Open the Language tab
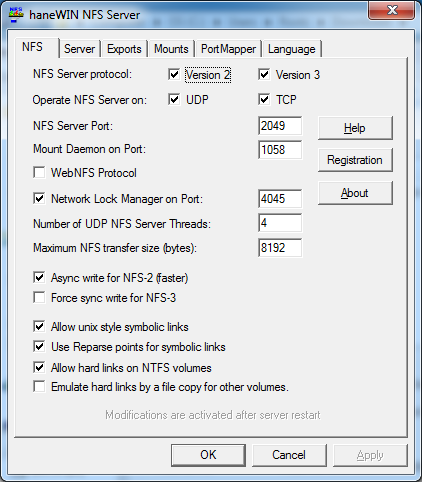 coord(291,49)
